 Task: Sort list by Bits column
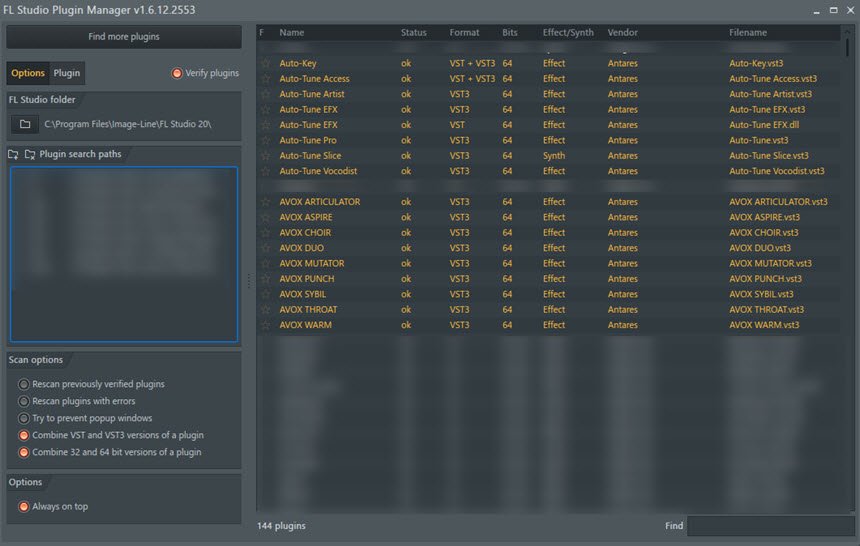pos(510,32)
